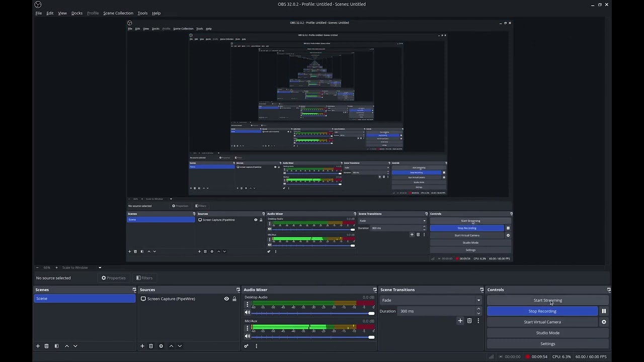Open the Help menu
This screenshot has height=362, width=644.
coord(156,13)
